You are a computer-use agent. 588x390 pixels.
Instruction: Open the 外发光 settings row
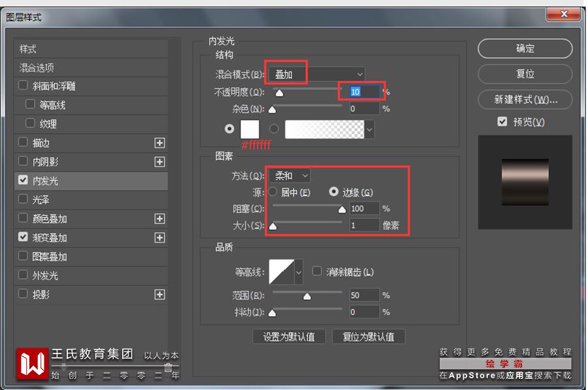click(91, 276)
